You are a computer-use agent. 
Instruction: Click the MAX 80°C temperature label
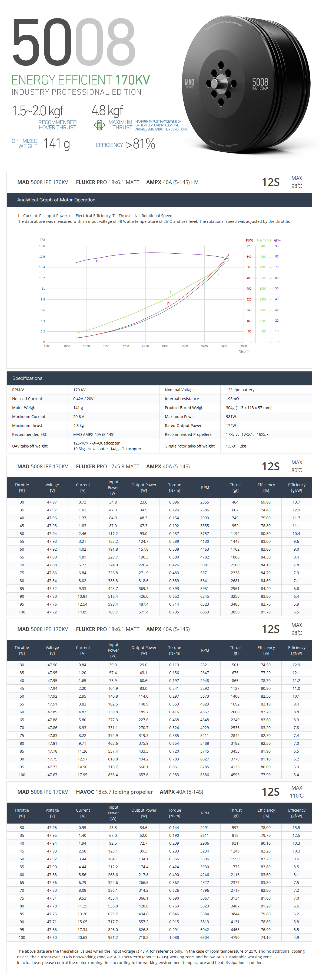pyautogui.click(x=297, y=466)
